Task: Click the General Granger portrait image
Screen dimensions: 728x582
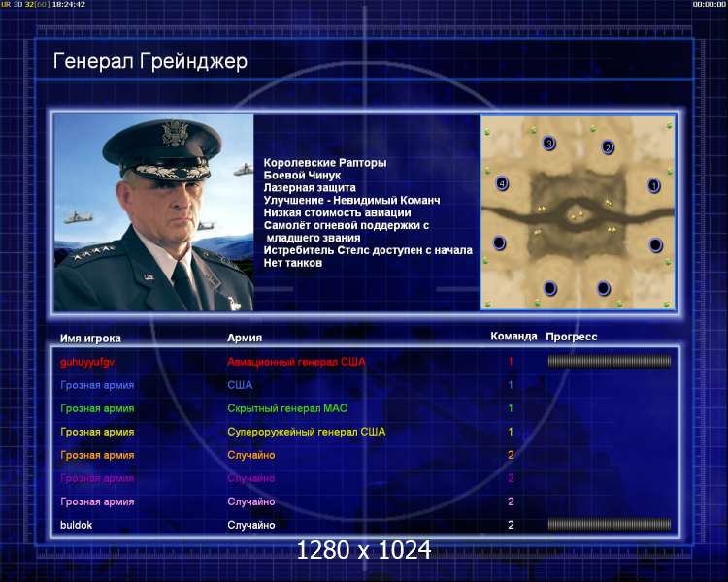Action: tap(153, 212)
